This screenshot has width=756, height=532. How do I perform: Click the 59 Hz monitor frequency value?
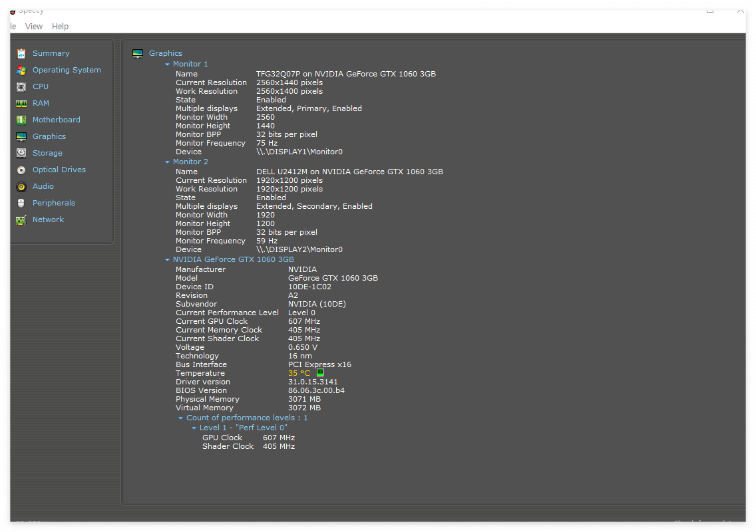pos(267,241)
